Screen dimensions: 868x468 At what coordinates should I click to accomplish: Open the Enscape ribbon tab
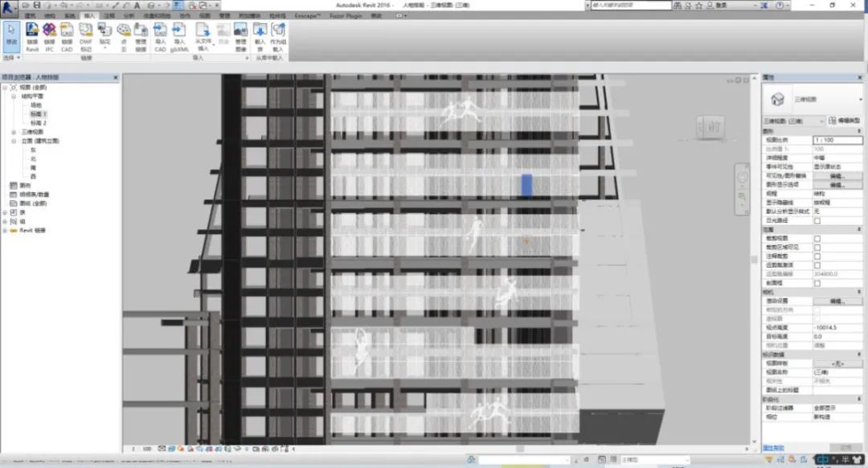(x=307, y=16)
